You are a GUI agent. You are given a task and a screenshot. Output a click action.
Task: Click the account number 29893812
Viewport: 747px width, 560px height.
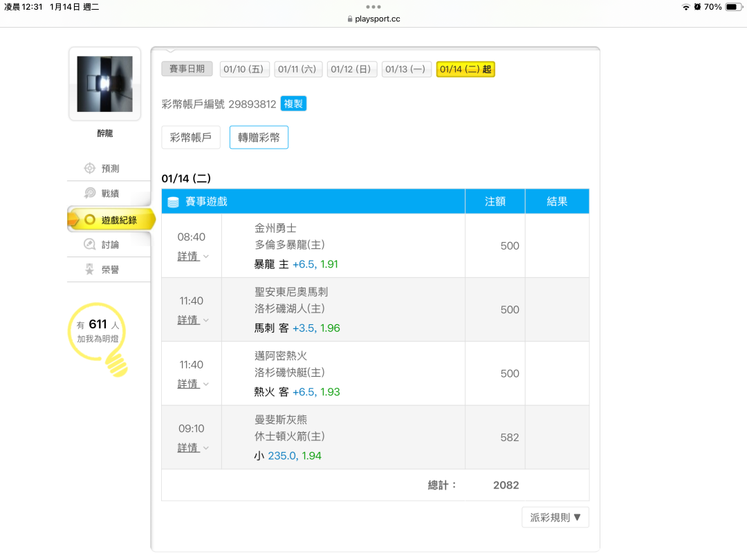tap(252, 104)
